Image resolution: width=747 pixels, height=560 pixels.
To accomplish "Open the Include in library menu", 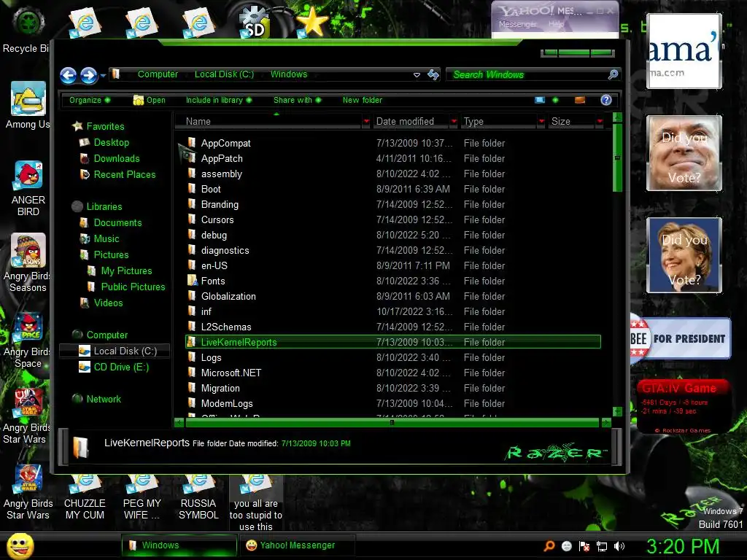I will 219,100.
